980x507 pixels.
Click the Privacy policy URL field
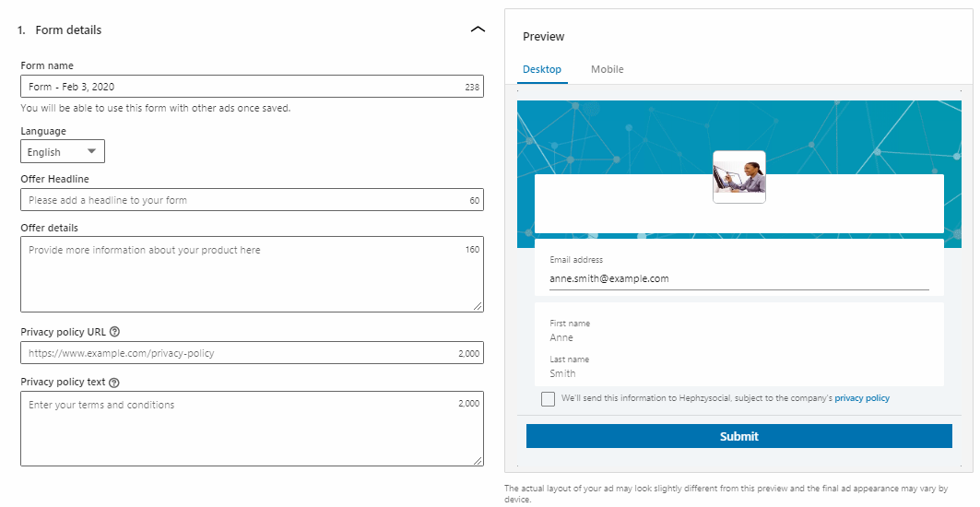coord(252,353)
